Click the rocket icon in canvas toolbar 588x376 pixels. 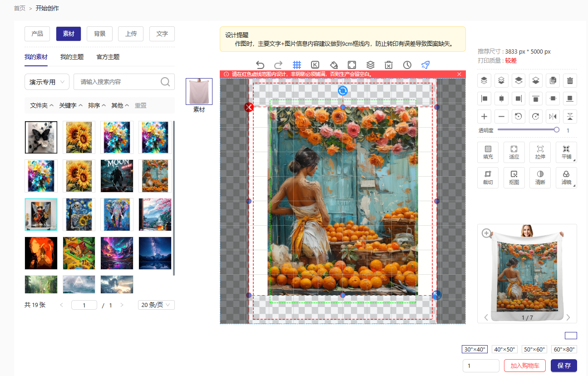click(425, 65)
